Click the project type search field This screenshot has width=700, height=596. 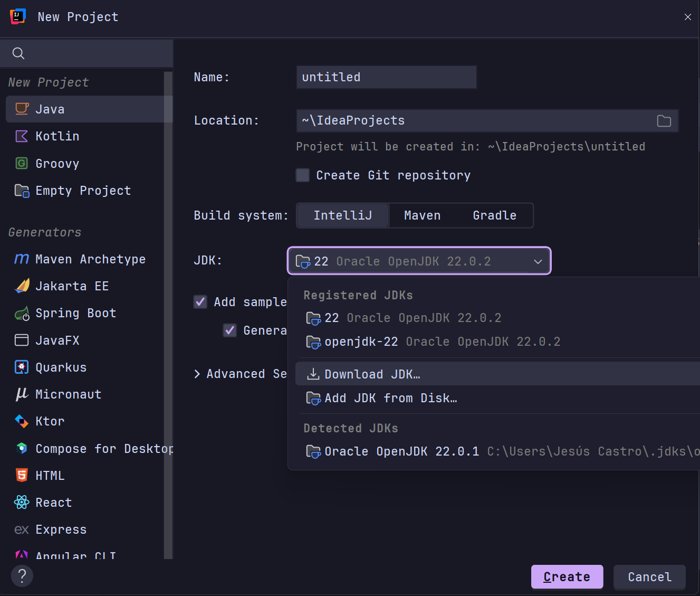pyautogui.click(x=87, y=53)
